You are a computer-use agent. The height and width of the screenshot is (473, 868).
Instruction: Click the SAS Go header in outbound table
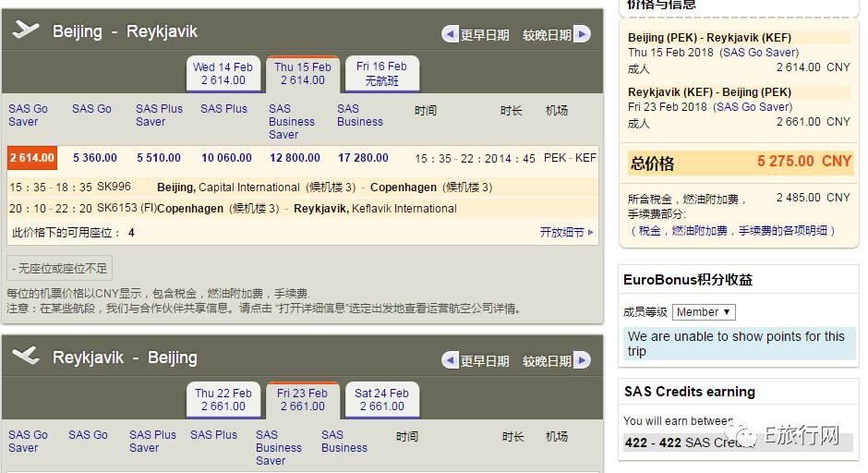[91, 109]
